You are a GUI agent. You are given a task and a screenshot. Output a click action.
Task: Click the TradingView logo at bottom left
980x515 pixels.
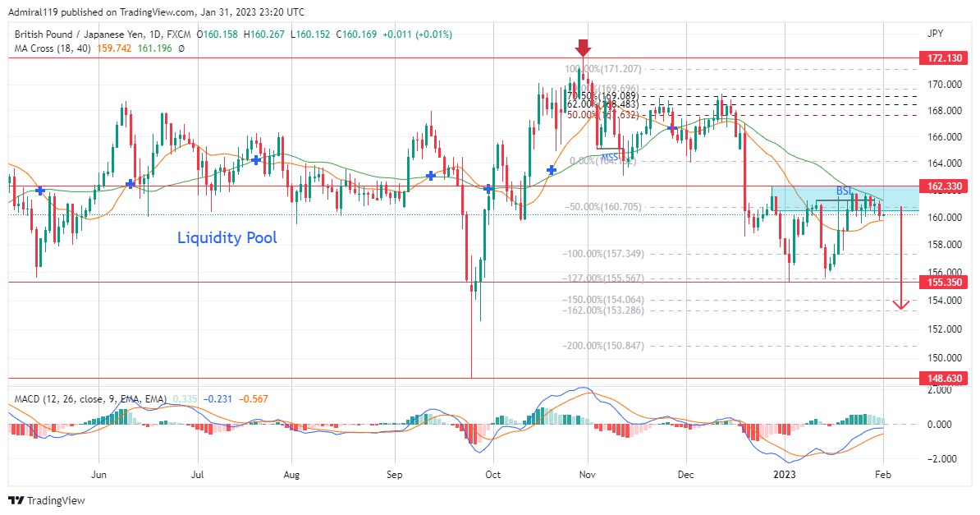point(47,500)
